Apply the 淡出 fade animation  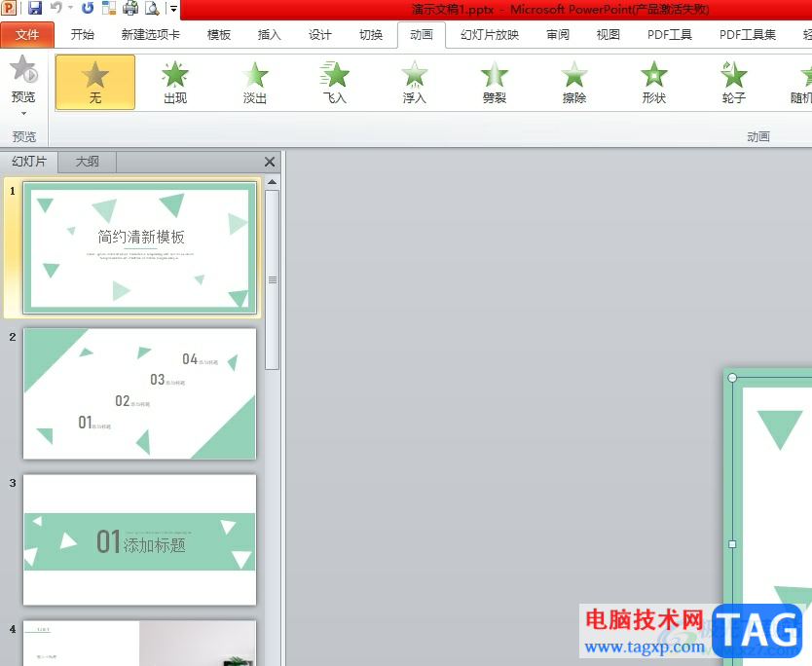[255, 83]
